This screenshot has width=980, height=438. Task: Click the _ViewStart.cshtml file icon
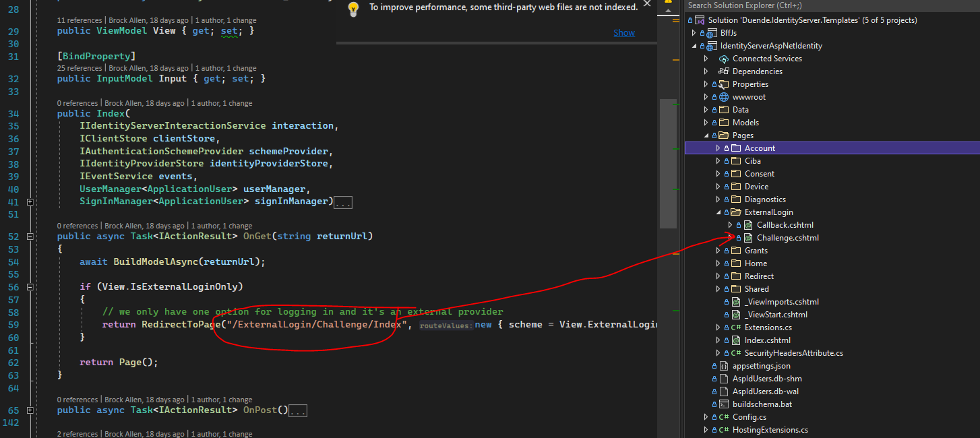(736, 315)
